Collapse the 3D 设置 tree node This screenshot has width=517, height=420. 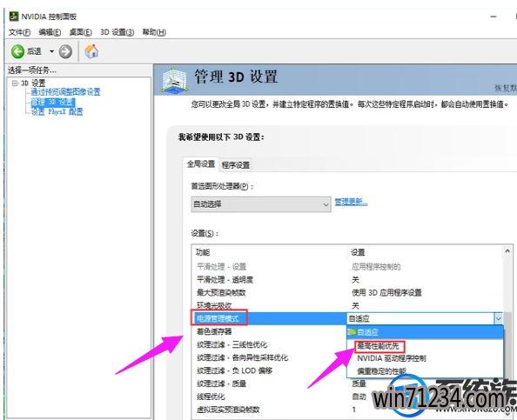click(x=15, y=83)
